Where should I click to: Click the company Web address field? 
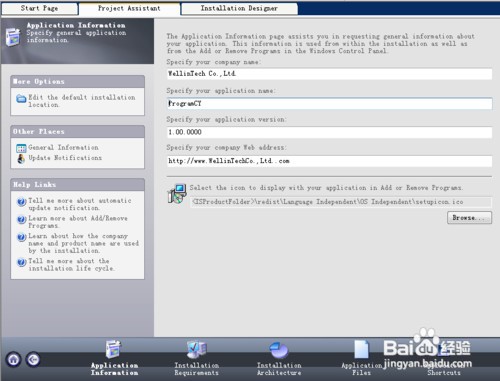329,161
